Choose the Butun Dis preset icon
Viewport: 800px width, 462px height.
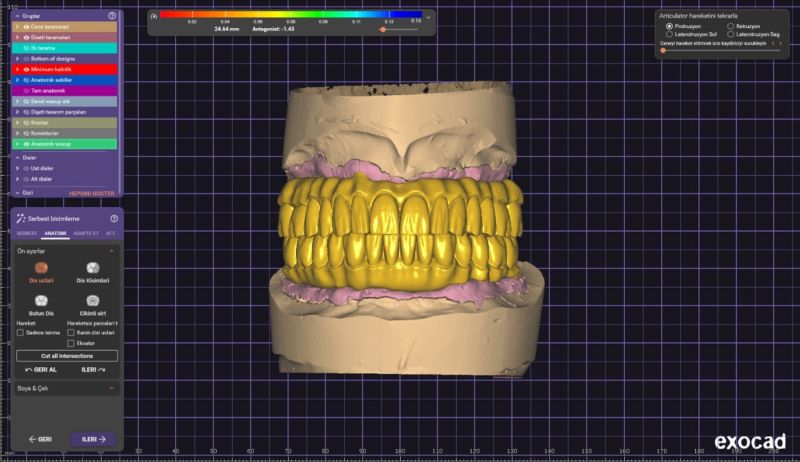click(x=39, y=299)
